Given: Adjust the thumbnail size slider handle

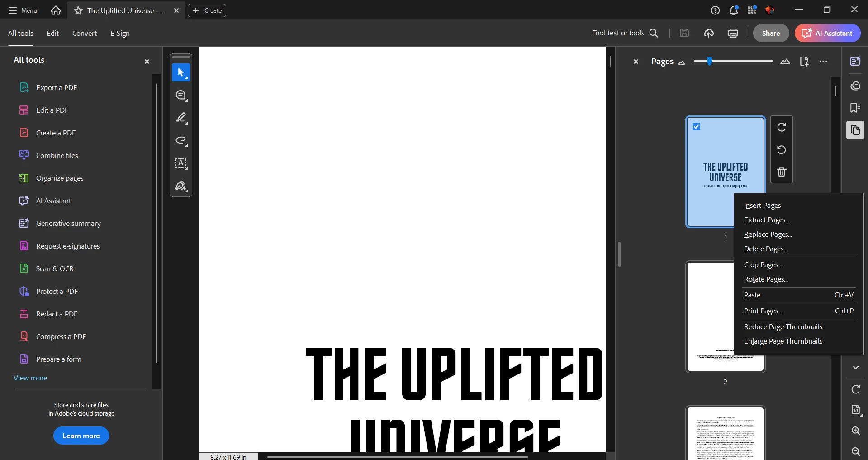Looking at the screenshot, I should point(709,61).
